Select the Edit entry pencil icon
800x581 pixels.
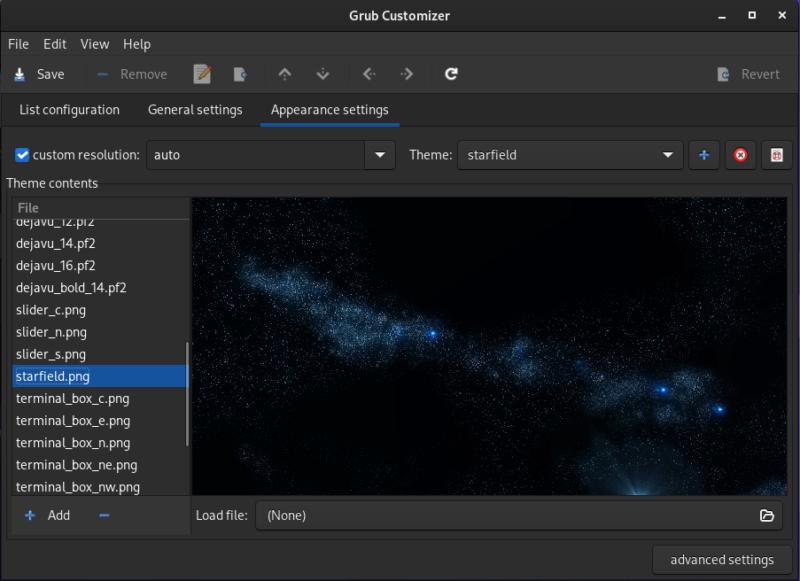coord(203,73)
